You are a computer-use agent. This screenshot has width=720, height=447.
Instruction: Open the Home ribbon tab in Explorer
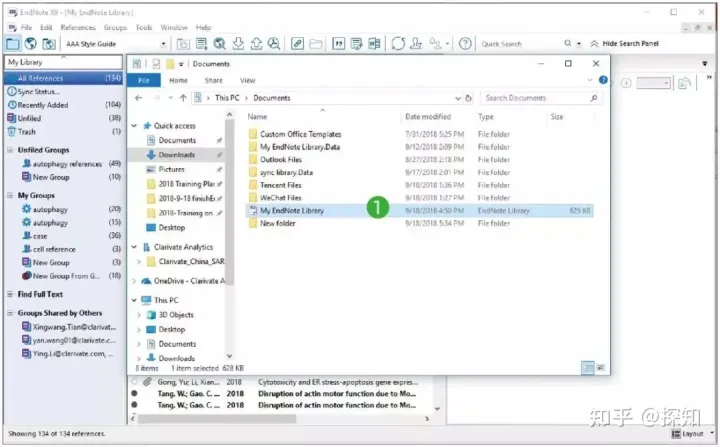pyautogui.click(x=178, y=80)
